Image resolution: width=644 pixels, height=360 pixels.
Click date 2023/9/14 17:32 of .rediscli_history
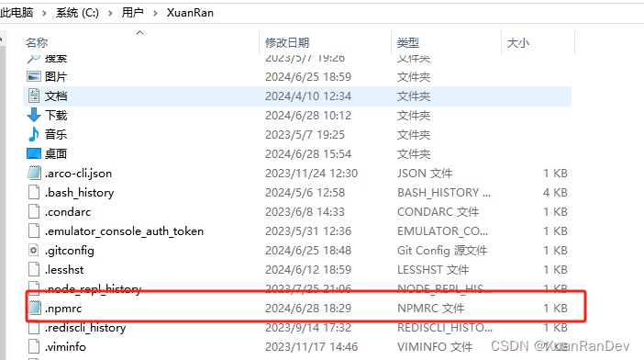click(x=308, y=328)
